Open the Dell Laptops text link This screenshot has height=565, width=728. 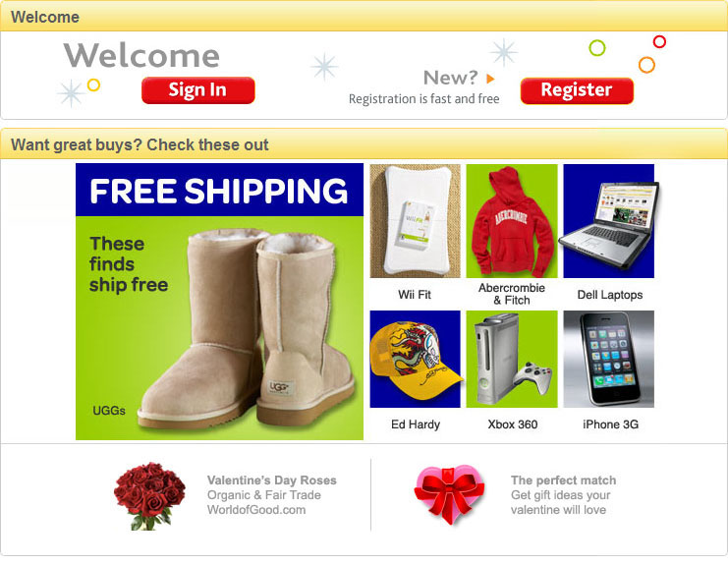pyautogui.click(x=609, y=295)
